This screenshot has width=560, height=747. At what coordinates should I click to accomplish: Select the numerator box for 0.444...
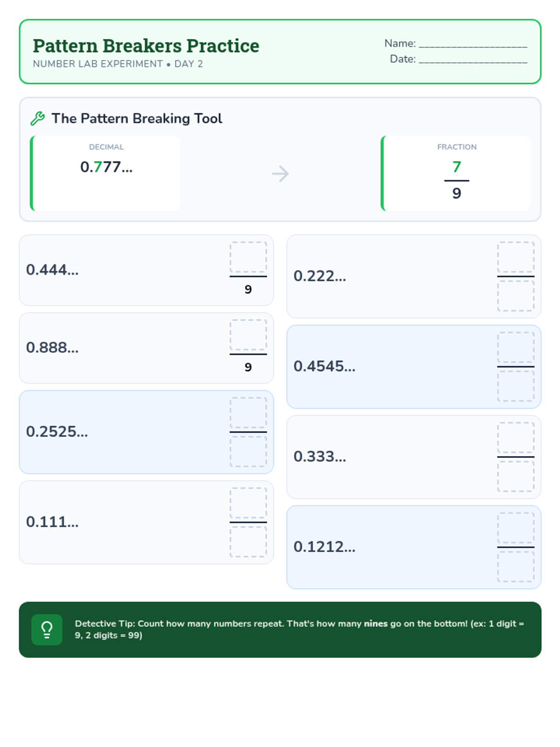pyautogui.click(x=248, y=257)
